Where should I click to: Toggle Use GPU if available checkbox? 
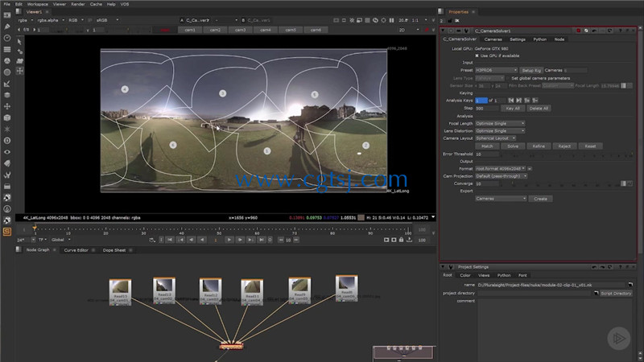coord(477,56)
